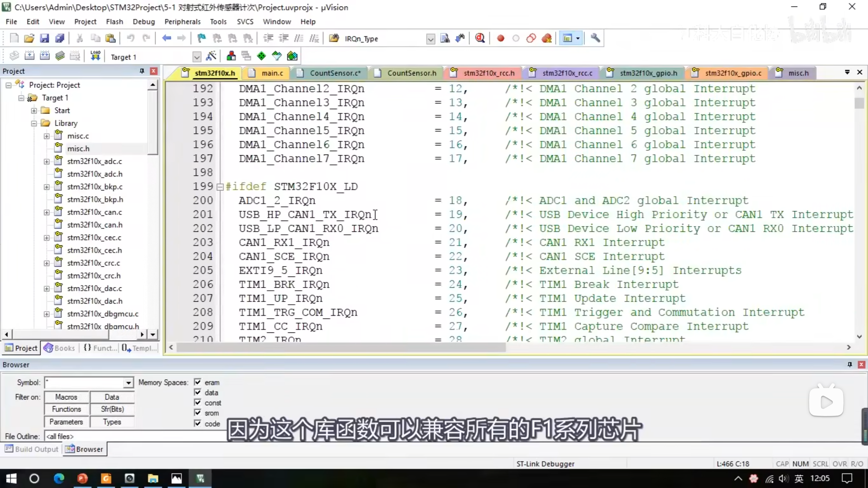Click the Save All files icon
This screenshot has width=868, height=488.
tap(60, 38)
